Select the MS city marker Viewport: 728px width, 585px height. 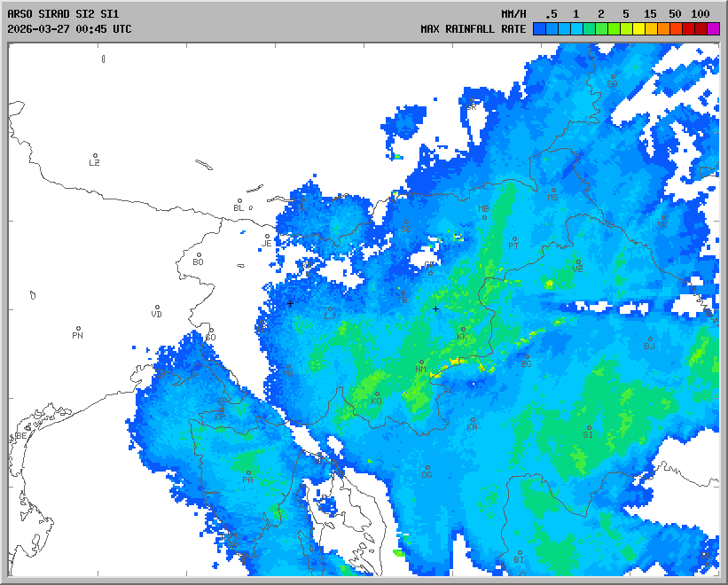pos(553,191)
